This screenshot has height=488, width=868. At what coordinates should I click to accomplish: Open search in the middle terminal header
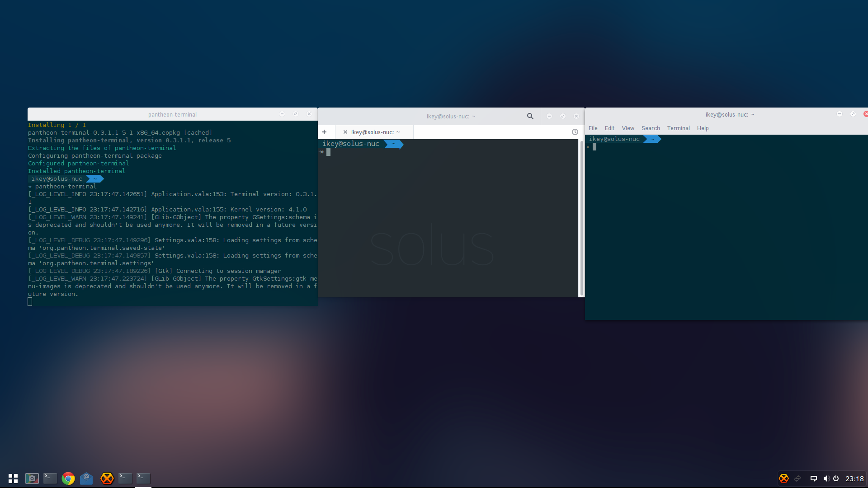coord(530,116)
